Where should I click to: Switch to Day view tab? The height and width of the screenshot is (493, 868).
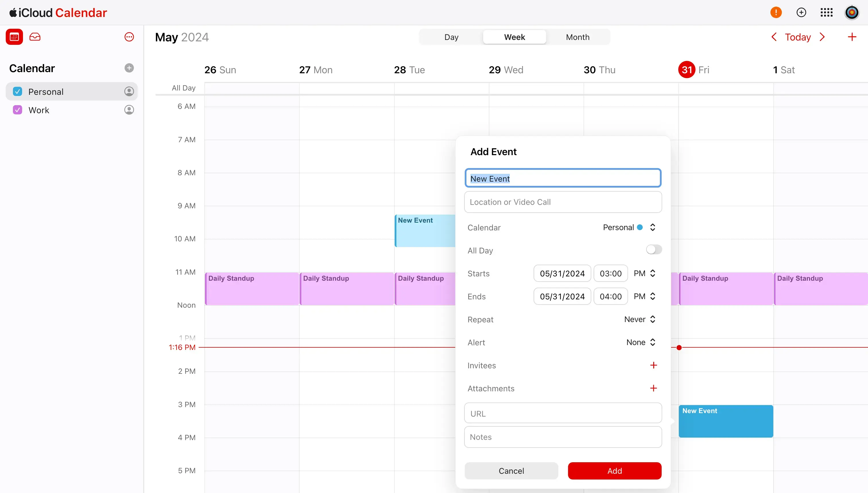451,37
